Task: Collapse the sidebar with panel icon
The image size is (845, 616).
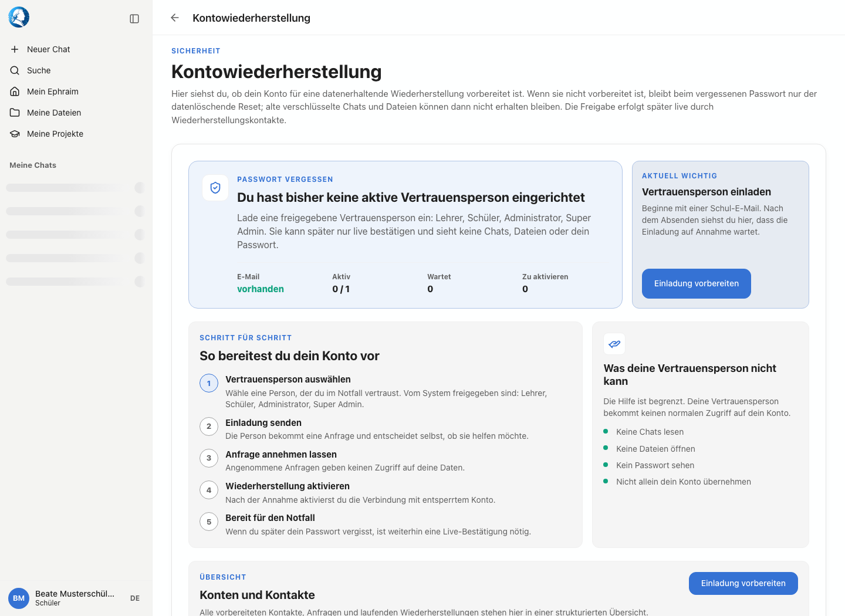Action: click(x=134, y=19)
